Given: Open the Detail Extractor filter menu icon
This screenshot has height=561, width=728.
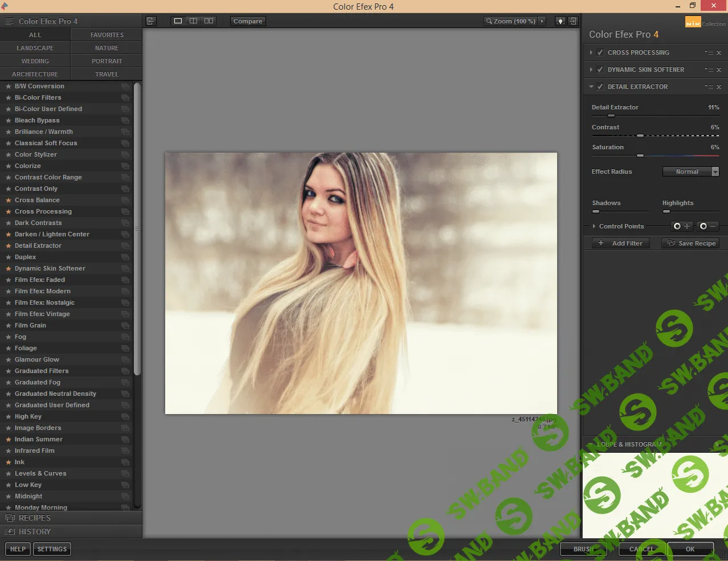Looking at the screenshot, I should 710,86.
